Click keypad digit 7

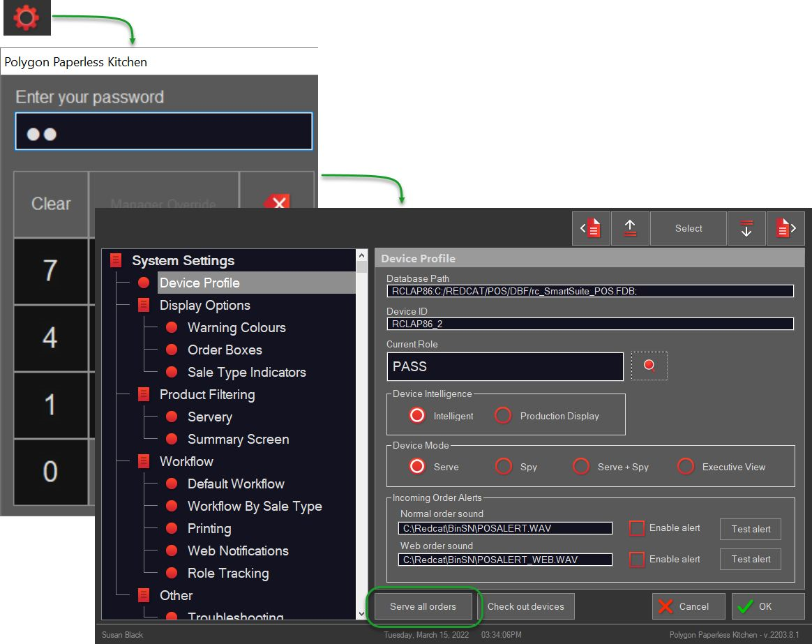pyautogui.click(x=50, y=271)
